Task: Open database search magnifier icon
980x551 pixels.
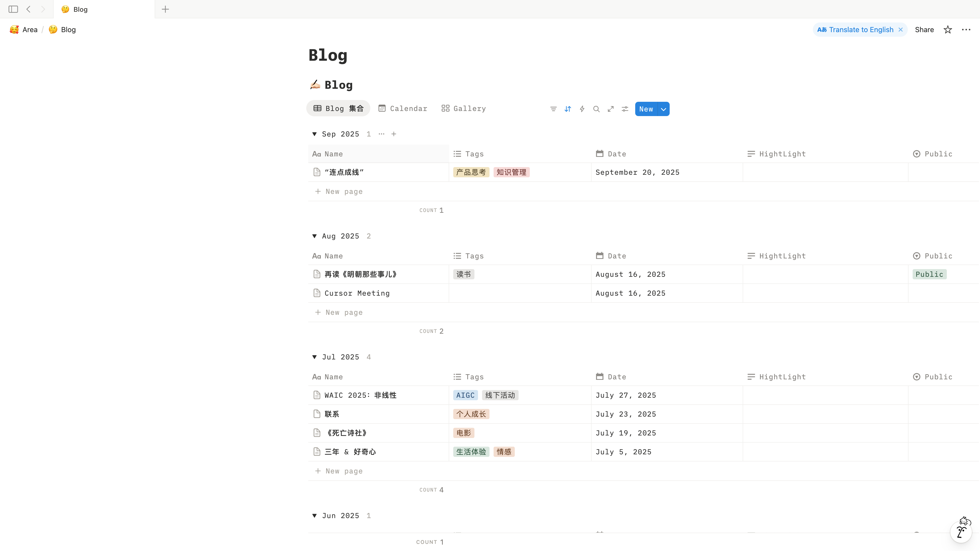Action: coord(596,109)
